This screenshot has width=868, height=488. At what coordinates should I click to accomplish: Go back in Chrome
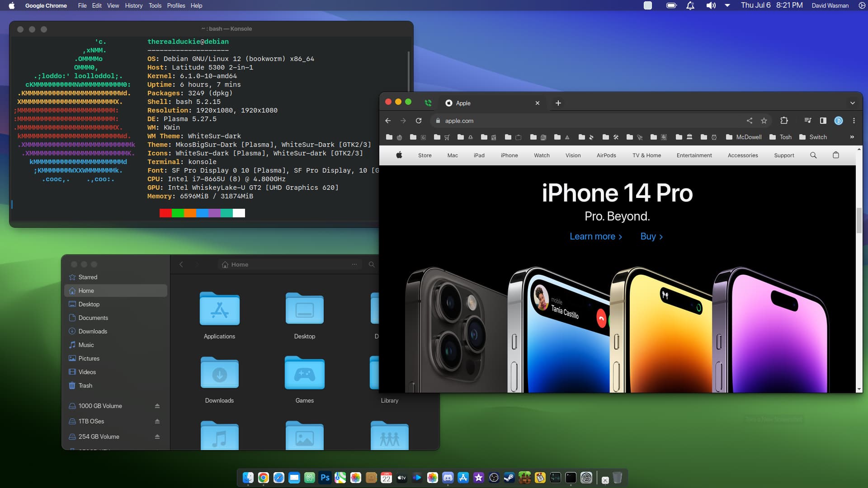click(x=388, y=121)
